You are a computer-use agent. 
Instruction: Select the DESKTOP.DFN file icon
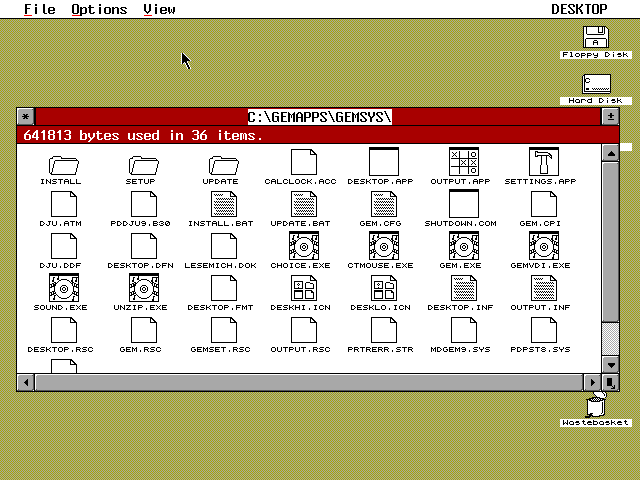(x=144, y=246)
